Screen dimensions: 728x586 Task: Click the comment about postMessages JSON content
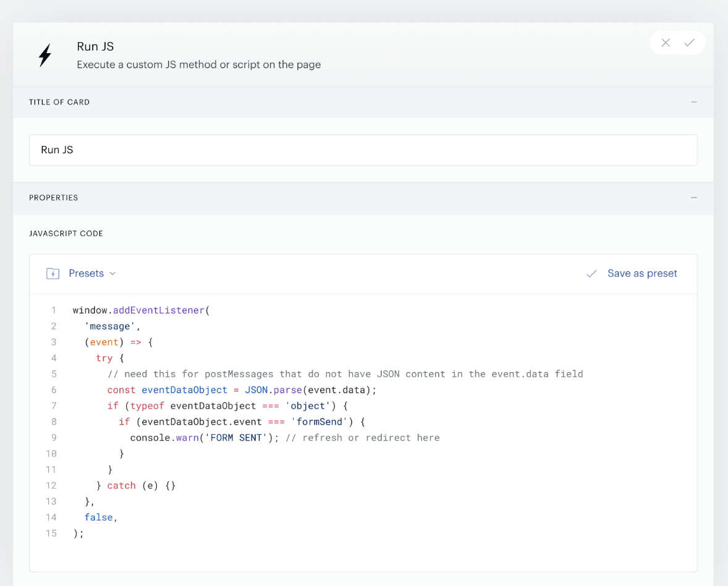point(345,374)
